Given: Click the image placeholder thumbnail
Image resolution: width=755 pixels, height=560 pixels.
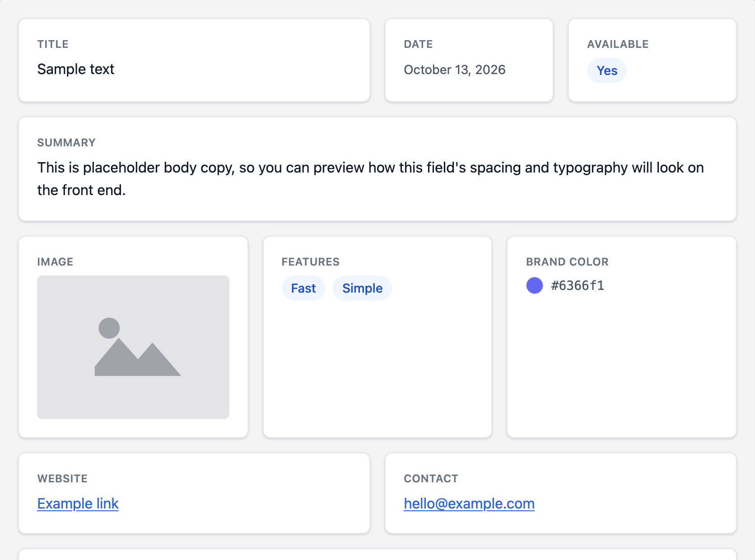Looking at the screenshot, I should 133,347.
